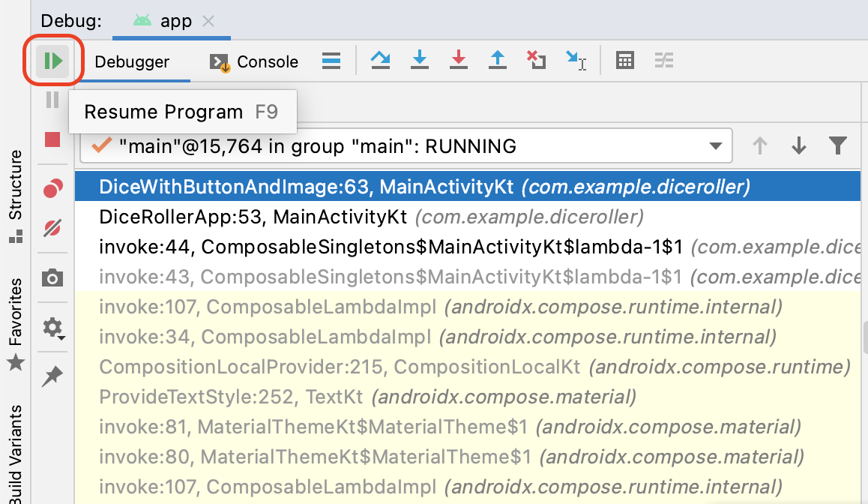Click the Resume Program button
The image size is (868, 504).
tap(52, 61)
